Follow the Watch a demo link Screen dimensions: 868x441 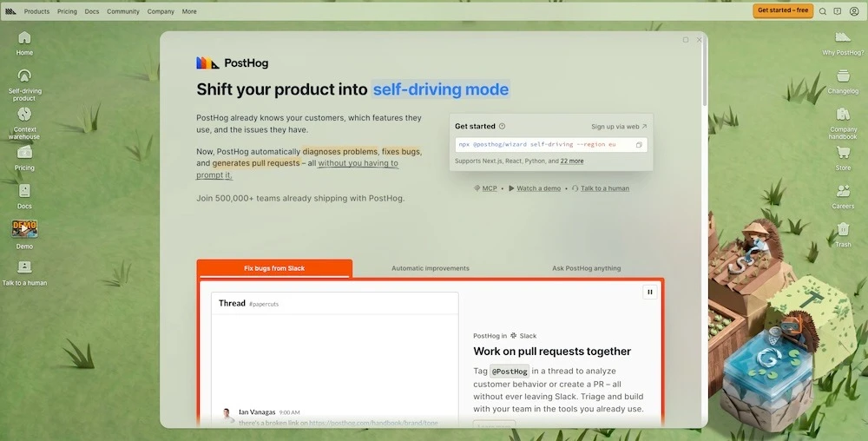click(539, 188)
